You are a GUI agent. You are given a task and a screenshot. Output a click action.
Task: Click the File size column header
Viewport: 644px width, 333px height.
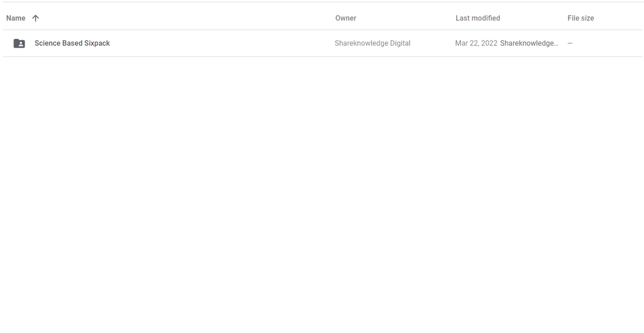[581, 18]
